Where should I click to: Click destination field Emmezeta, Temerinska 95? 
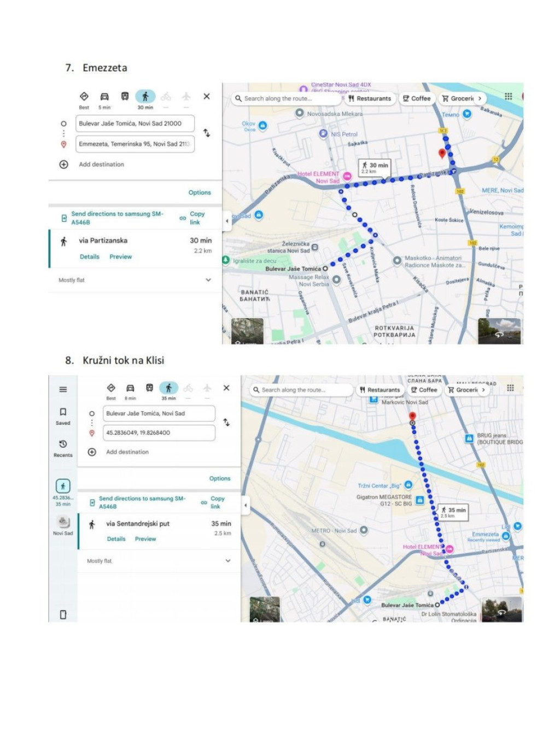(x=135, y=144)
